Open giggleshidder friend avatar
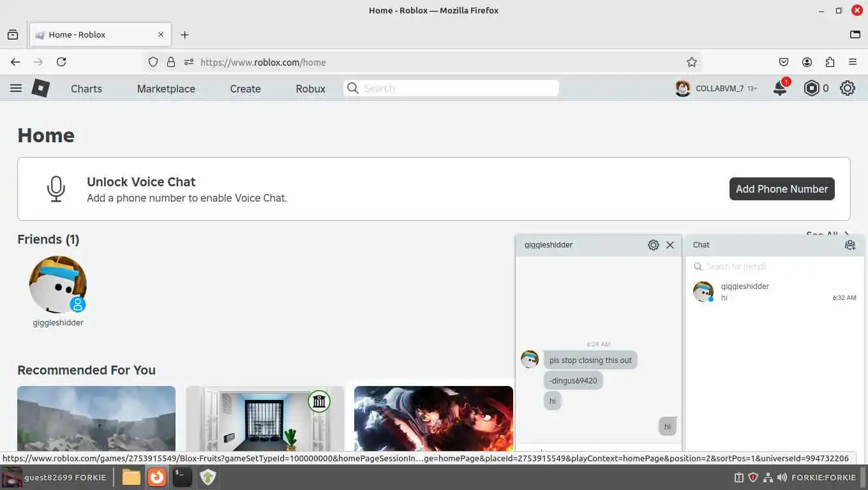 (x=58, y=285)
